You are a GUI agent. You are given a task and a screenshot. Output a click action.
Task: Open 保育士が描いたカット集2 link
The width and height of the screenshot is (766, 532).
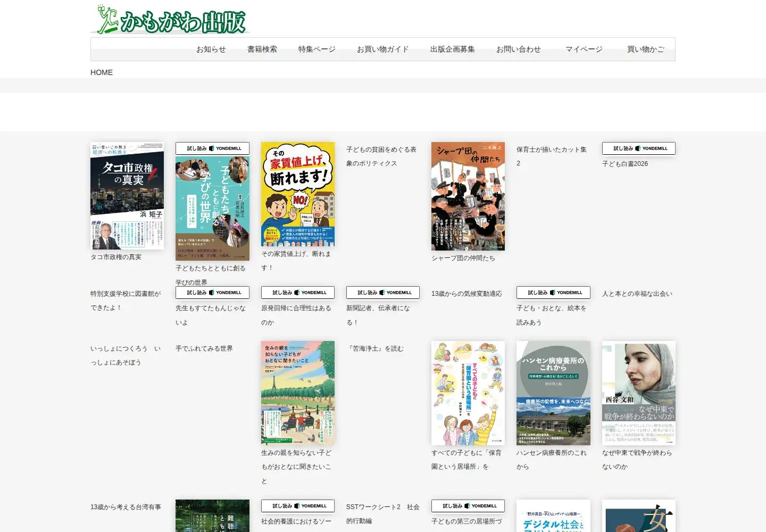point(552,156)
